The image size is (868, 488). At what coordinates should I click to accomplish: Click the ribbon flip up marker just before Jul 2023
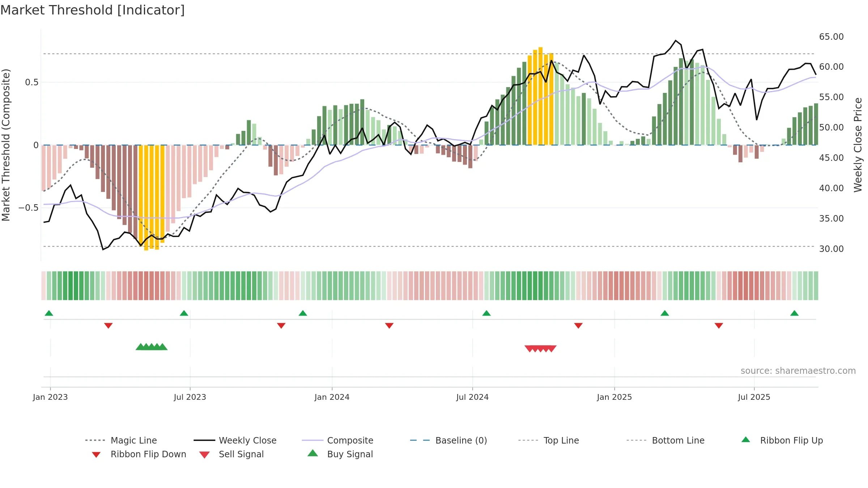pos(184,313)
